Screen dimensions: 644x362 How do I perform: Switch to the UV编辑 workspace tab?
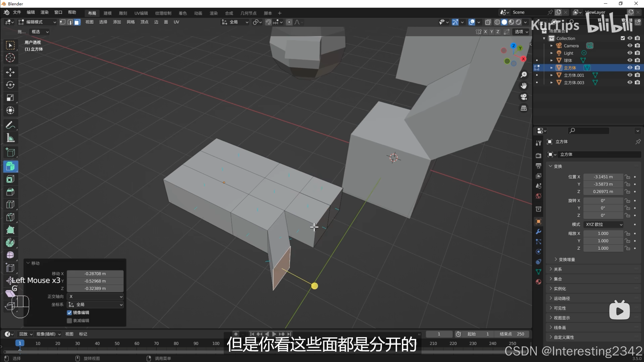pyautogui.click(x=141, y=13)
